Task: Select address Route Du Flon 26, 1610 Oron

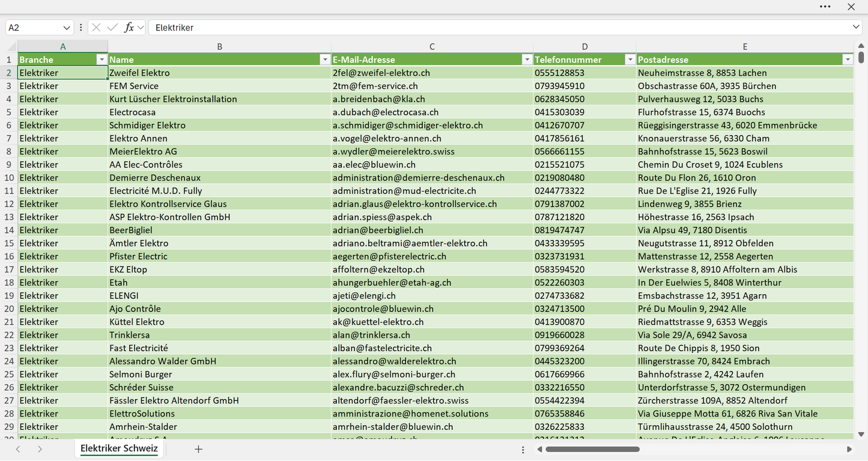Action: (x=745, y=178)
